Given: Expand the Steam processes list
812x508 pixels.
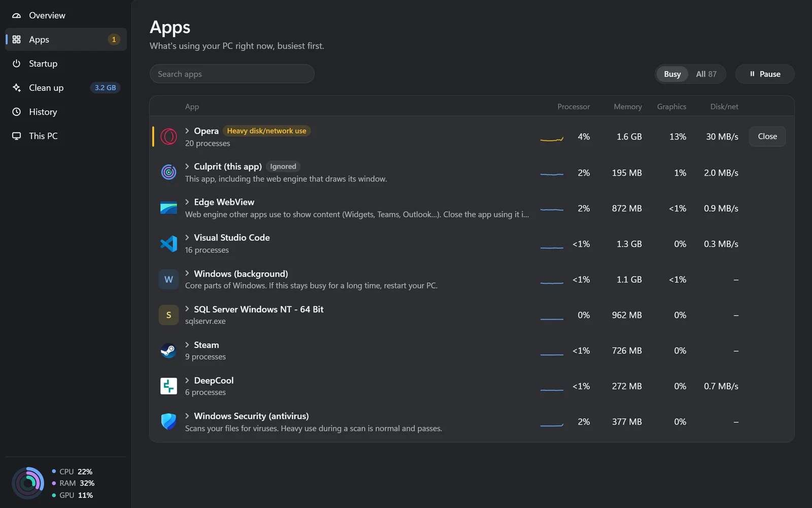Looking at the screenshot, I should point(187,344).
